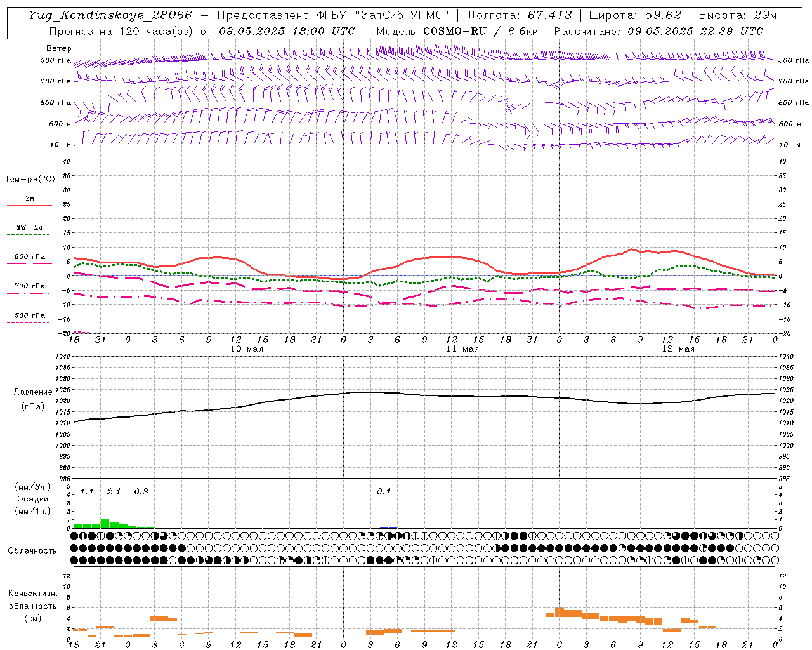The width and height of the screenshot is (812, 650).
Task: Click the 'Тем-ра(°C)' axis label
Action: [x=30, y=180]
